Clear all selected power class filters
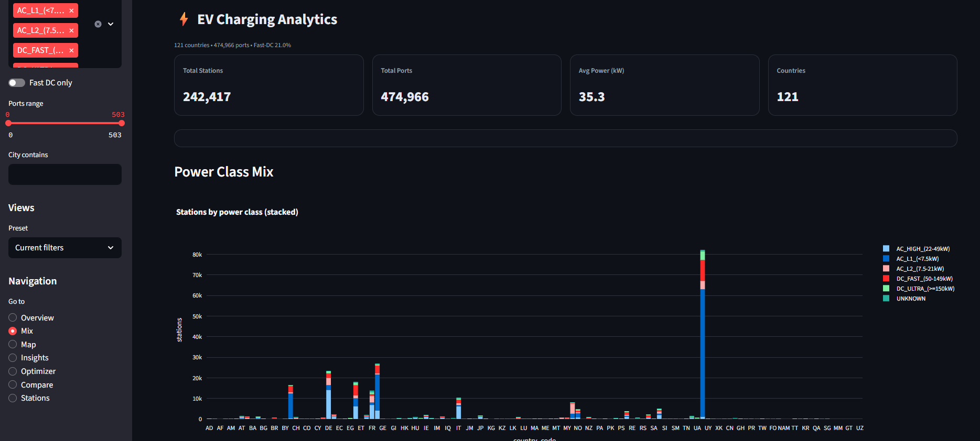This screenshot has width=980, height=441. click(x=98, y=24)
